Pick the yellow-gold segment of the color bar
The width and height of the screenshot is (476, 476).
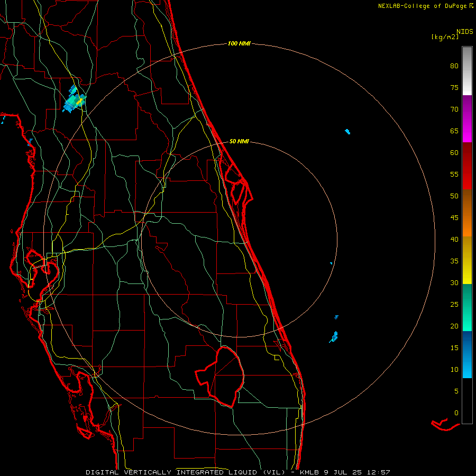tap(467, 260)
